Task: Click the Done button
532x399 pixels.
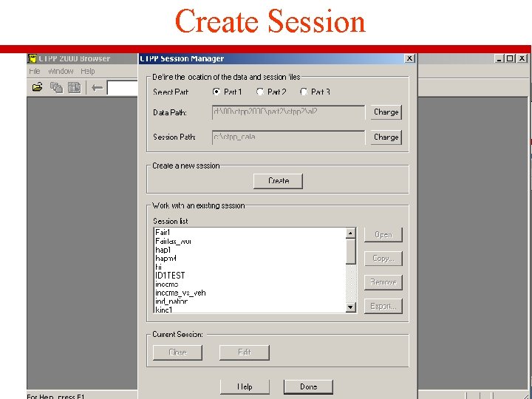Action: coord(308,386)
